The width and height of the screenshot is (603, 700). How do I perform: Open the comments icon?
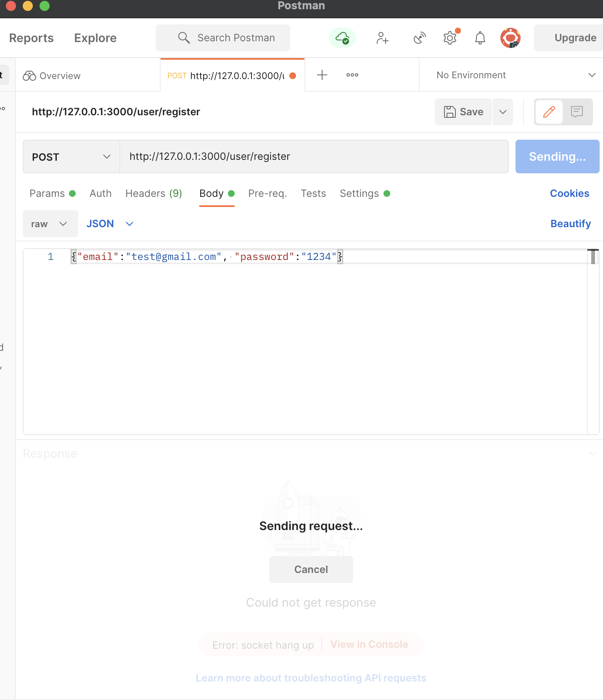[577, 112]
